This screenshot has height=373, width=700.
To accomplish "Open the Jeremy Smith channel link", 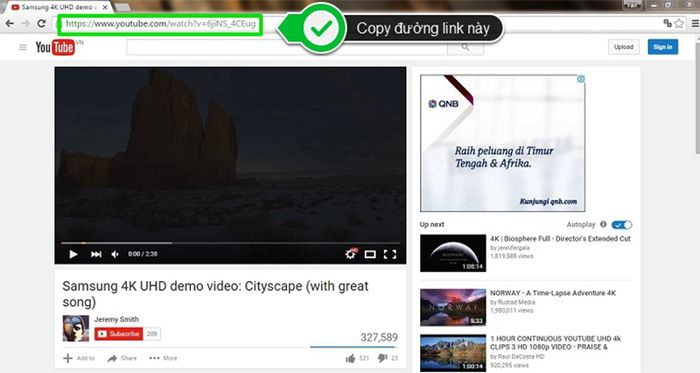I will click(x=117, y=319).
